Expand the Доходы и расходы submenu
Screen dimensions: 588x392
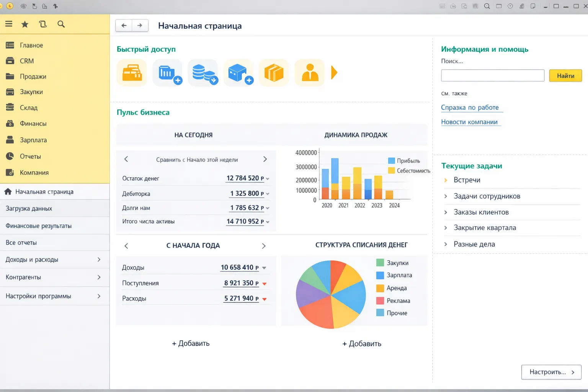pos(99,260)
